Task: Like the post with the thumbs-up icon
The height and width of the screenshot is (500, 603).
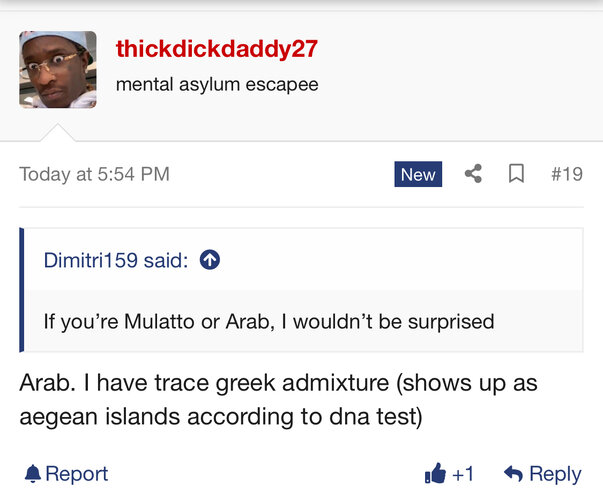Action: tap(435, 473)
